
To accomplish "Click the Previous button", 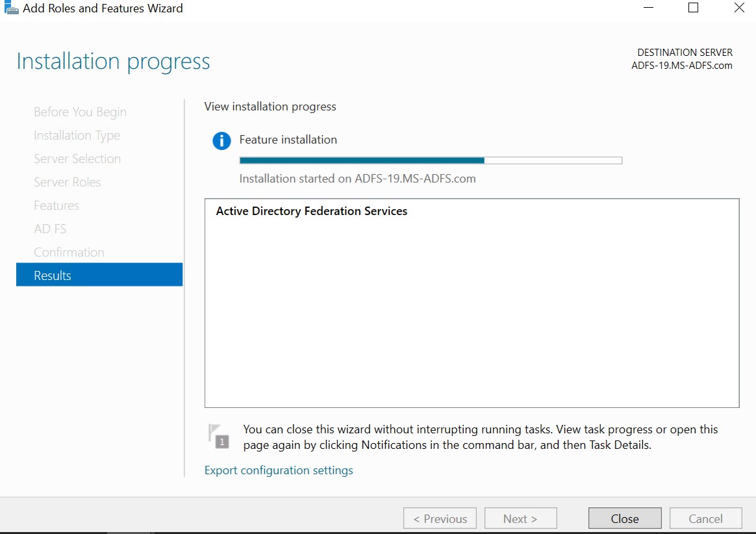I will [440, 518].
